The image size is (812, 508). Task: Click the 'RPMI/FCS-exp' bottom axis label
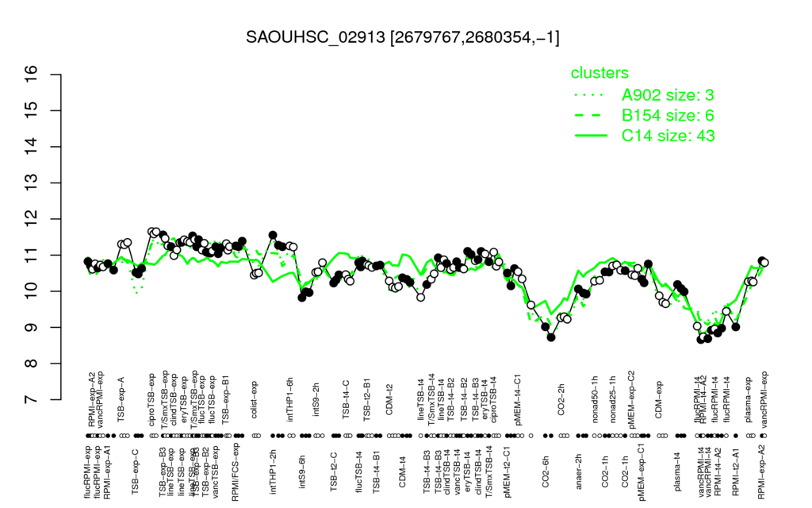point(235,471)
